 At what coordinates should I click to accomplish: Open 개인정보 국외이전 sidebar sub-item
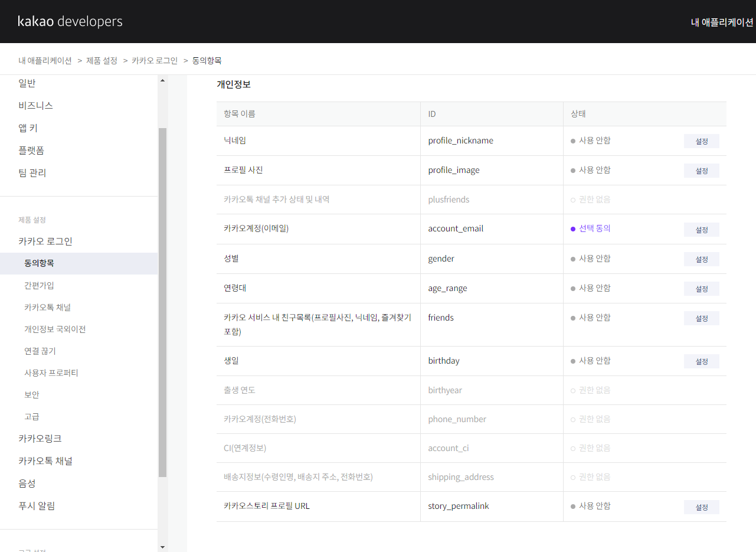[x=55, y=329]
